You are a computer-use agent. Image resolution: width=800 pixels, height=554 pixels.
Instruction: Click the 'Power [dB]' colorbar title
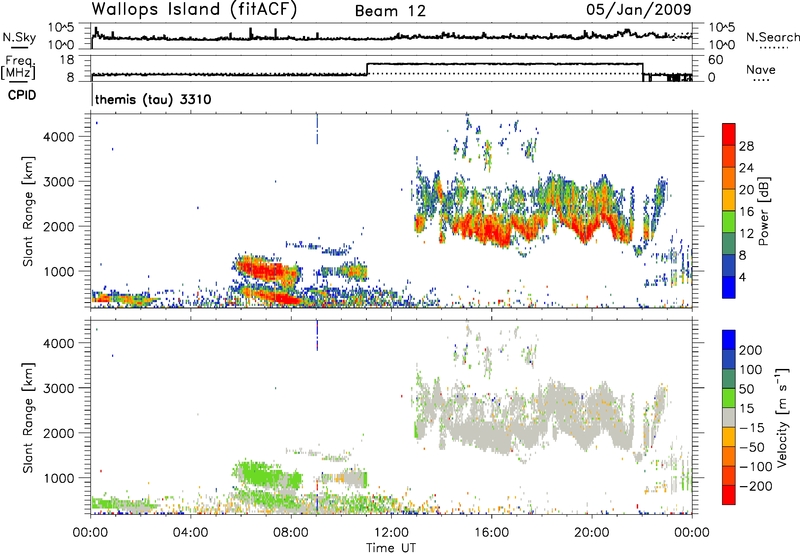coord(763,211)
